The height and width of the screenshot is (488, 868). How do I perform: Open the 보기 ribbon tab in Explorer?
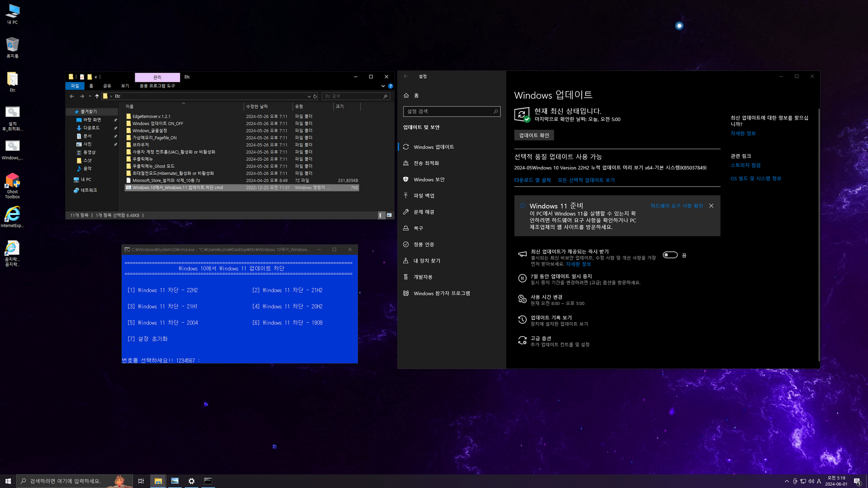(125, 86)
